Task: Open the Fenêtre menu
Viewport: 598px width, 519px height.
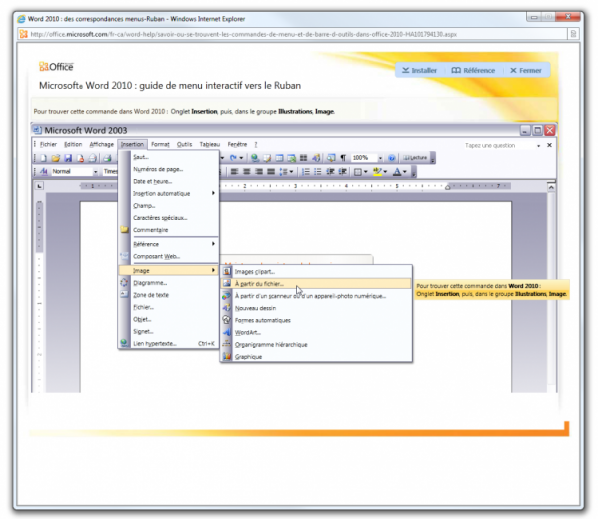Action: point(237,145)
